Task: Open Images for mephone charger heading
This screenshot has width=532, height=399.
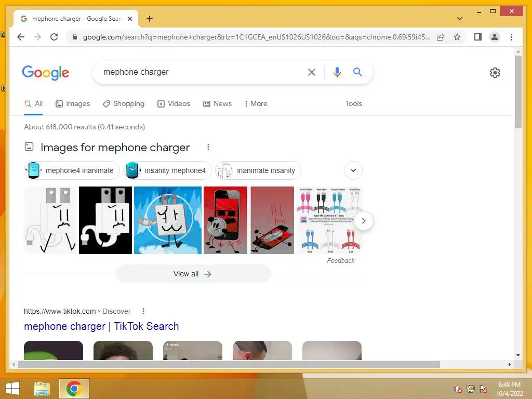Action: [x=115, y=147]
